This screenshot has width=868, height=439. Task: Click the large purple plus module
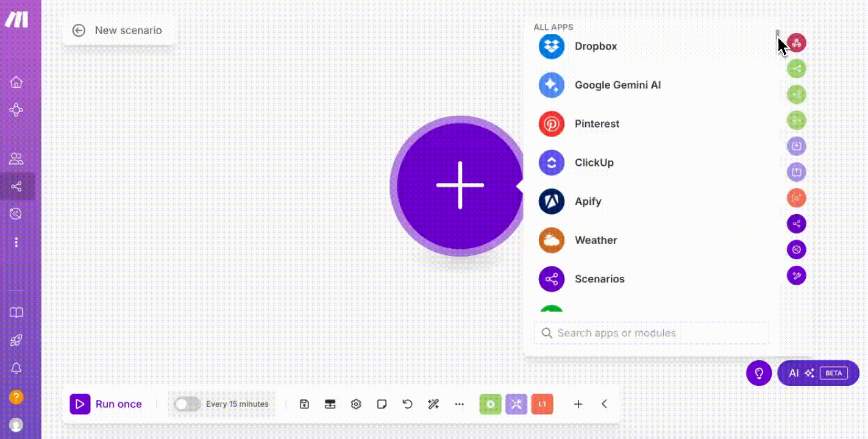pyautogui.click(x=460, y=185)
